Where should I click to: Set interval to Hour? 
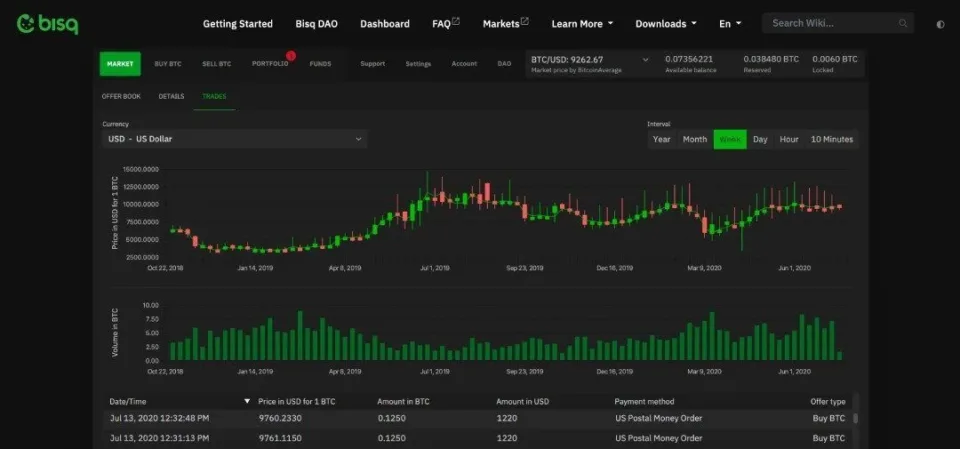pyautogui.click(x=789, y=139)
